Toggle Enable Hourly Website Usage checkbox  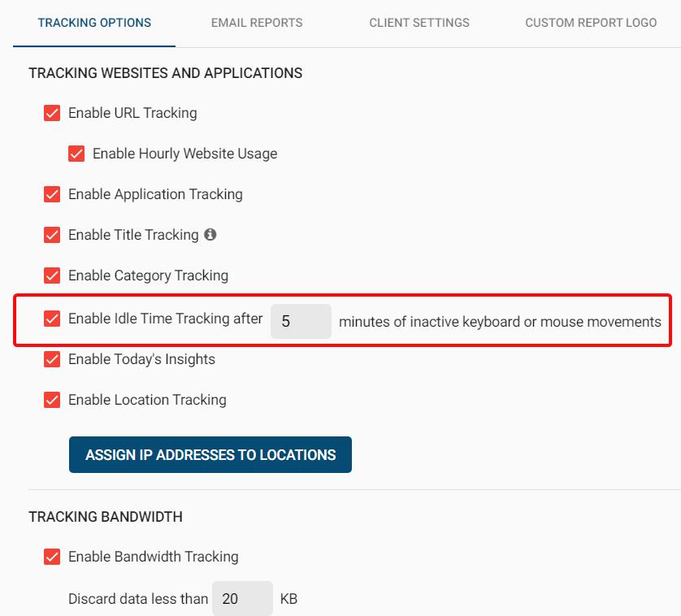(x=76, y=154)
